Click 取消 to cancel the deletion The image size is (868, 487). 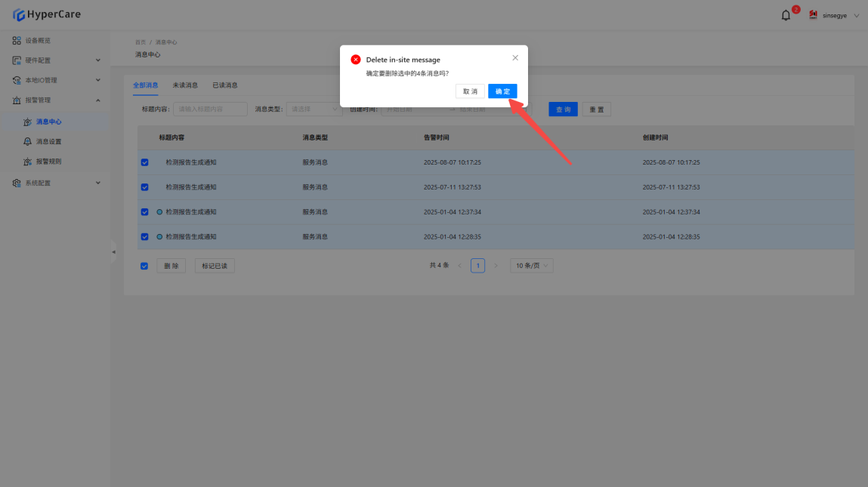point(470,91)
